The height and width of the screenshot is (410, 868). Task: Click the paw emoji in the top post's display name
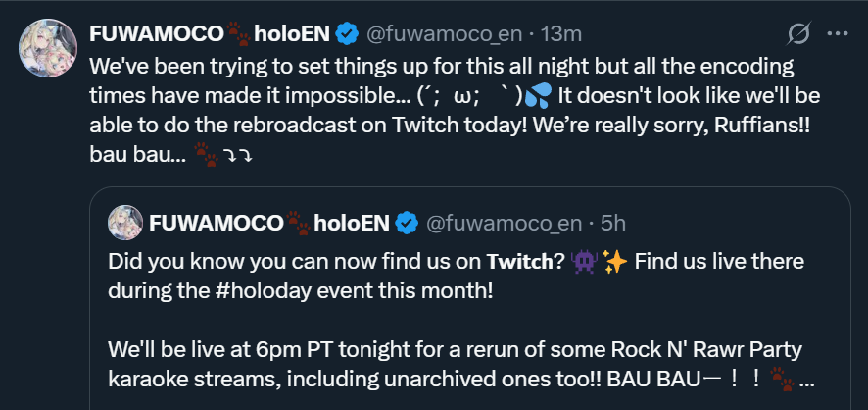[x=238, y=35]
